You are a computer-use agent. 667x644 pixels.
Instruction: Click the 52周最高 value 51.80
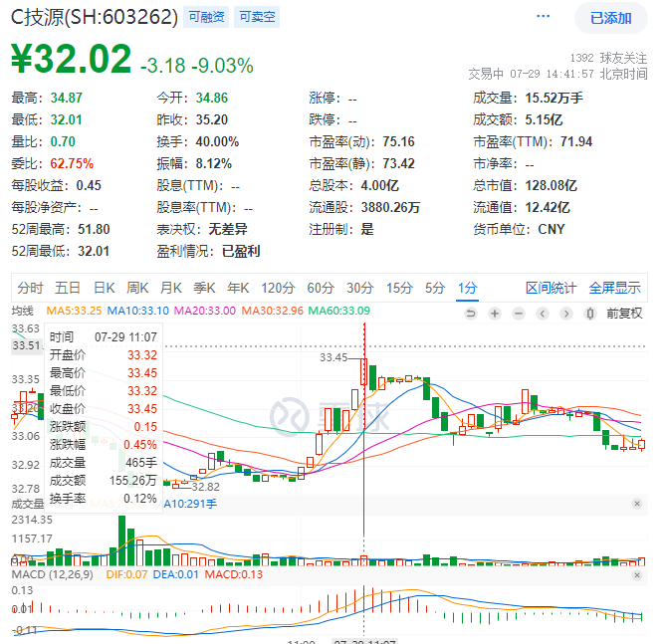tap(94, 229)
